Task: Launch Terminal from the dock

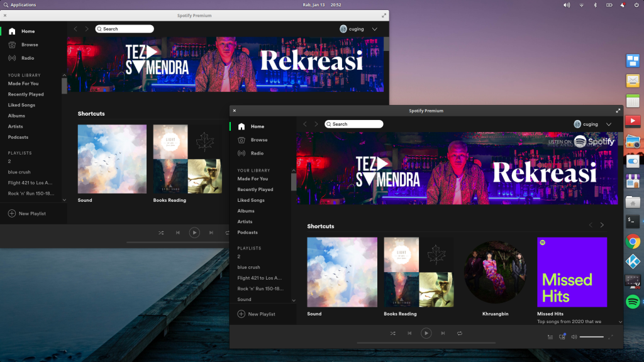Action: [633, 222]
